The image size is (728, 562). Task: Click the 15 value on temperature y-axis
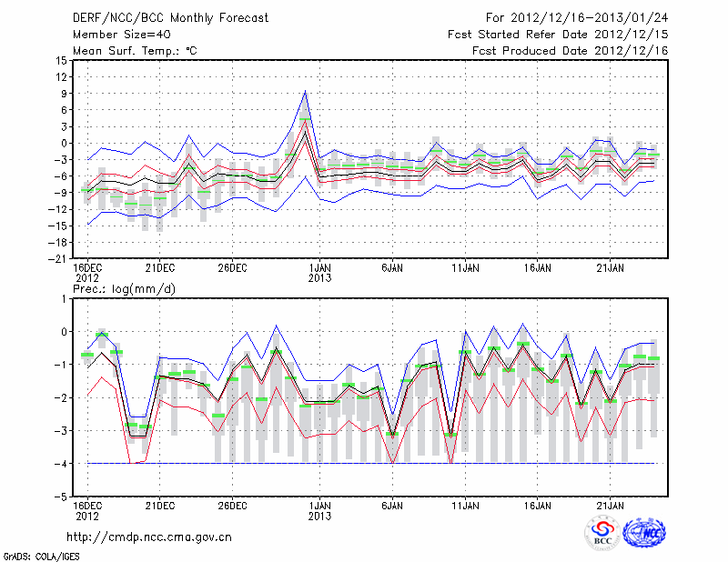(60, 60)
